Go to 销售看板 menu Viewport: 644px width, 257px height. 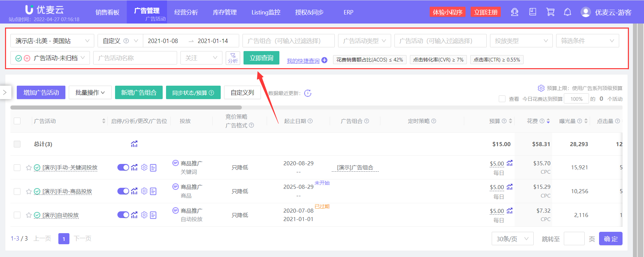coord(107,12)
